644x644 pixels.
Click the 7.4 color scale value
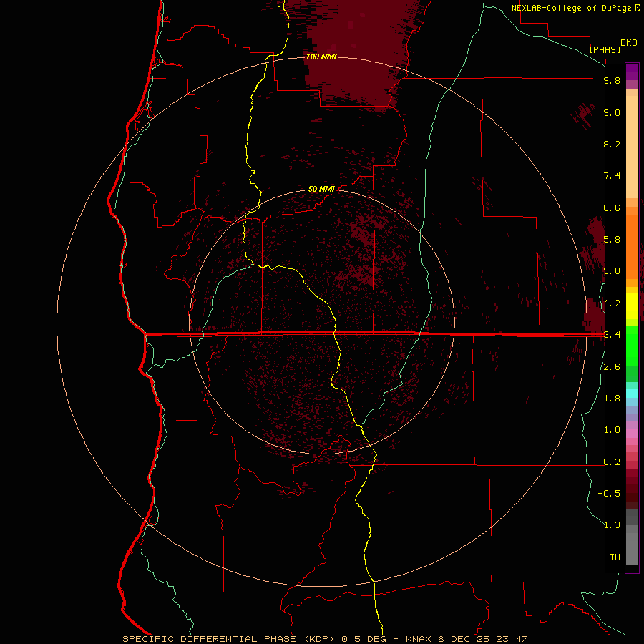[x=612, y=176]
